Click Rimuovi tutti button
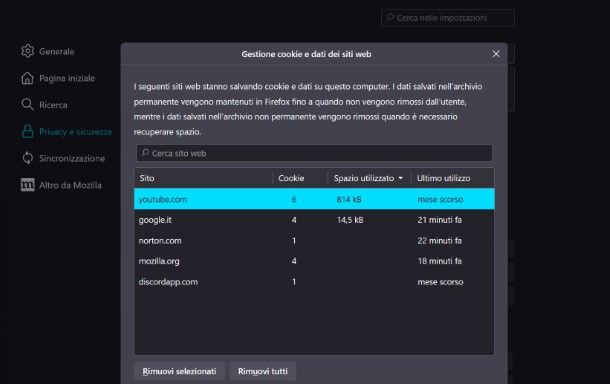 [x=263, y=371]
